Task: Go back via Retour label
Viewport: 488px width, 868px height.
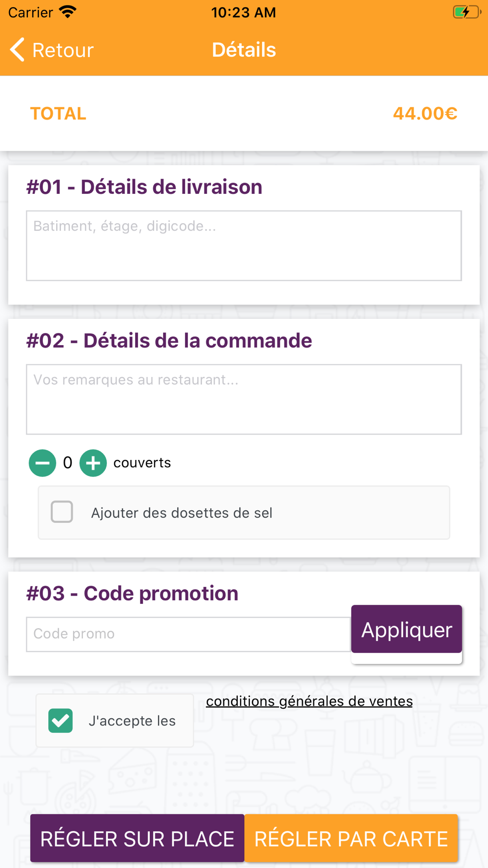Action: coord(63,50)
